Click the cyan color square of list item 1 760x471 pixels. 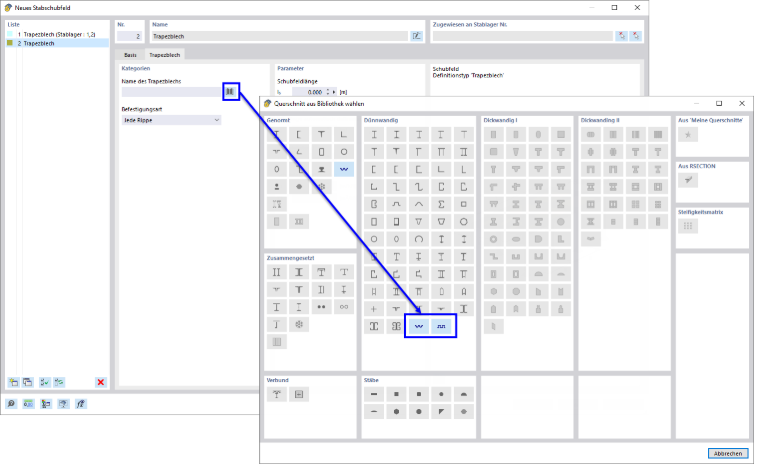click(10, 34)
